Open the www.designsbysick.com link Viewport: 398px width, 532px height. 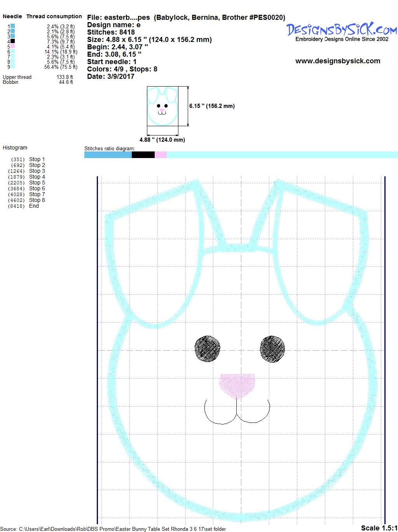(x=337, y=61)
